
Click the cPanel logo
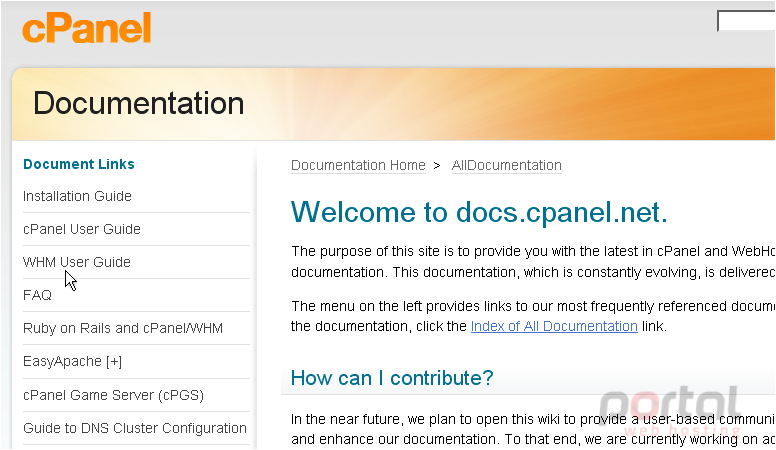[x=87, y=28]
